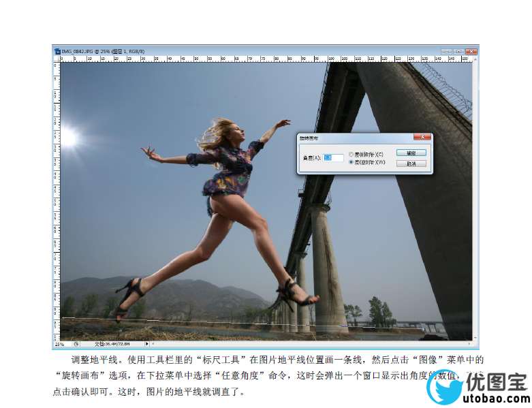532x408 pixels.
Task: Open the status bar info arrow menu
Action: (x=146, y=344)
